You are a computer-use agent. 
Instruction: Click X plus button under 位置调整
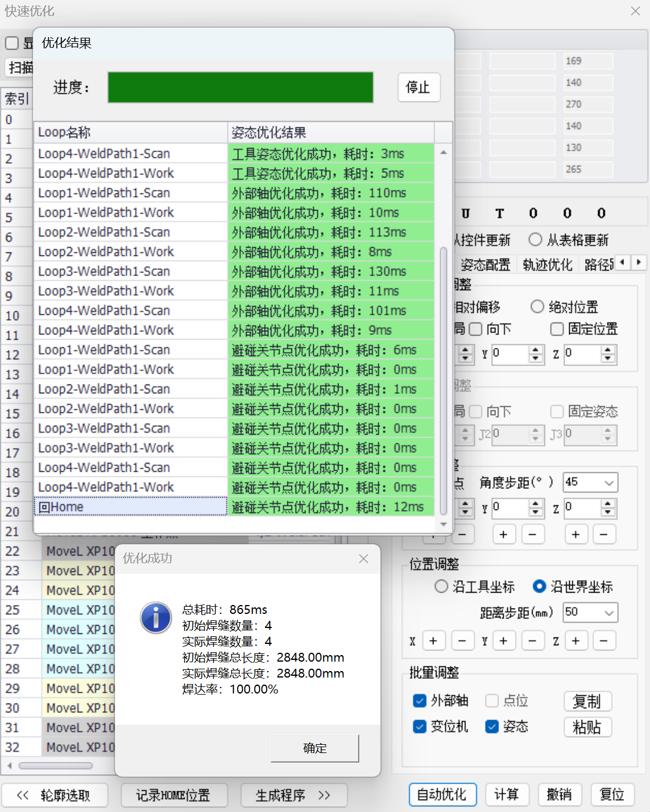tap(433, 640)
